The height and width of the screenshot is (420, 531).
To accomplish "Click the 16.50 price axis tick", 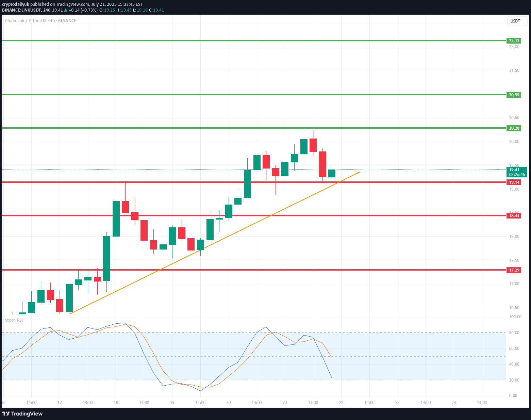I will pyautogui.click(x=514, y=308).
